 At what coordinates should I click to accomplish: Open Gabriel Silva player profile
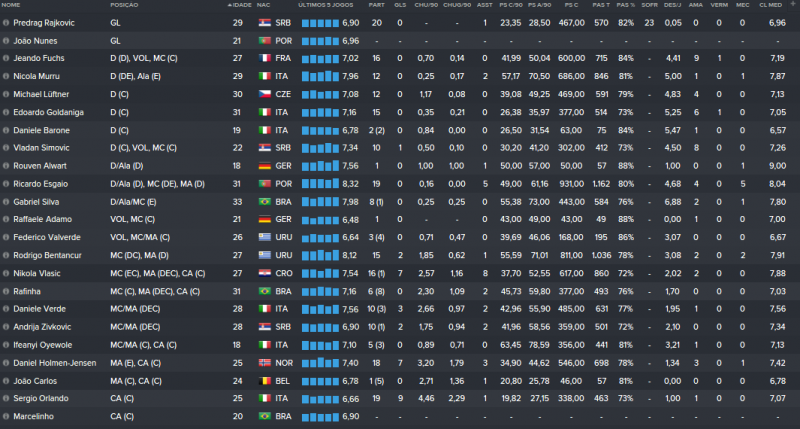click(39, 201)
